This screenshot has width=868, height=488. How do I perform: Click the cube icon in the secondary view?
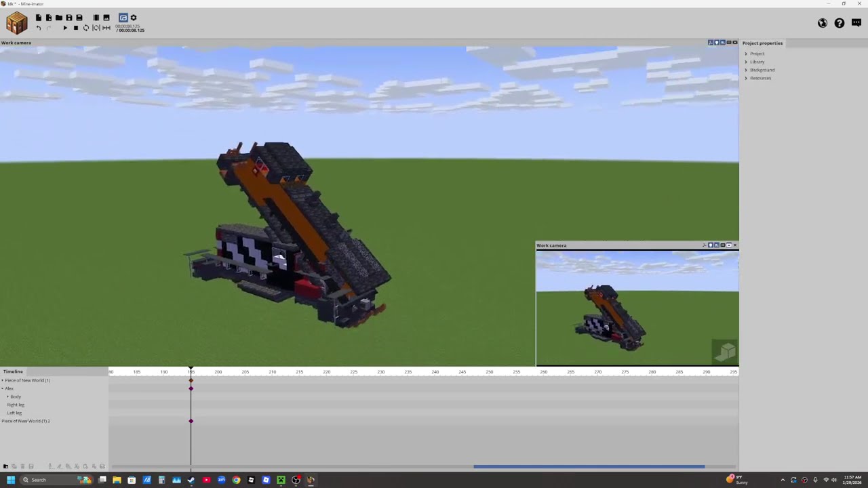[726, 351]
